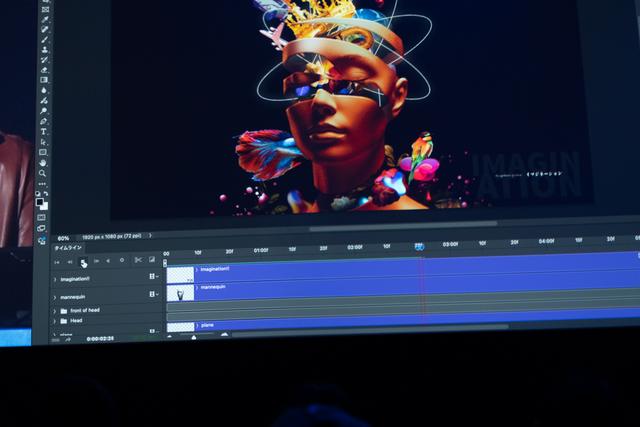Screen dimensions: 640x427
Task: Click the foreground color swatch
Action: tap(40, 202)
